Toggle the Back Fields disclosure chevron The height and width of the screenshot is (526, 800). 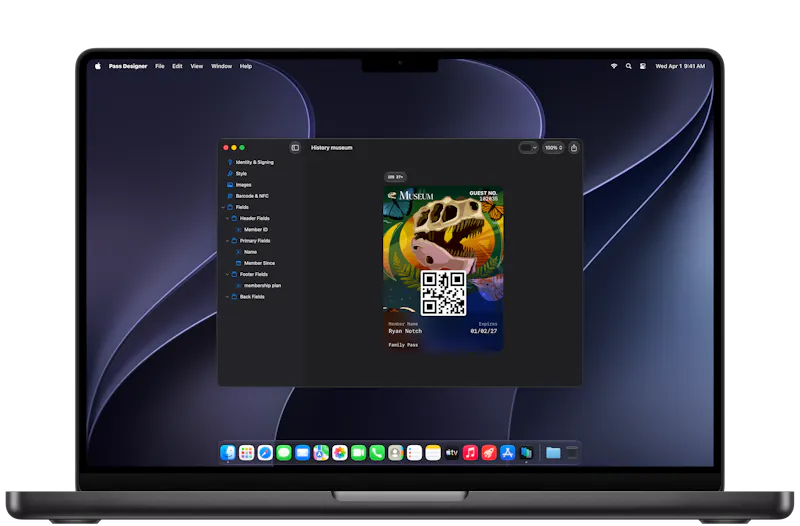point(228,297)
